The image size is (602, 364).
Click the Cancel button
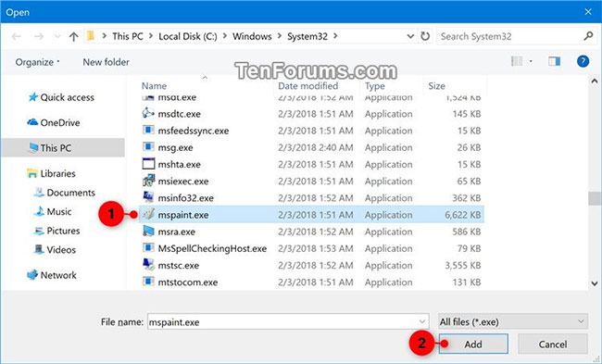click(553, 344)
